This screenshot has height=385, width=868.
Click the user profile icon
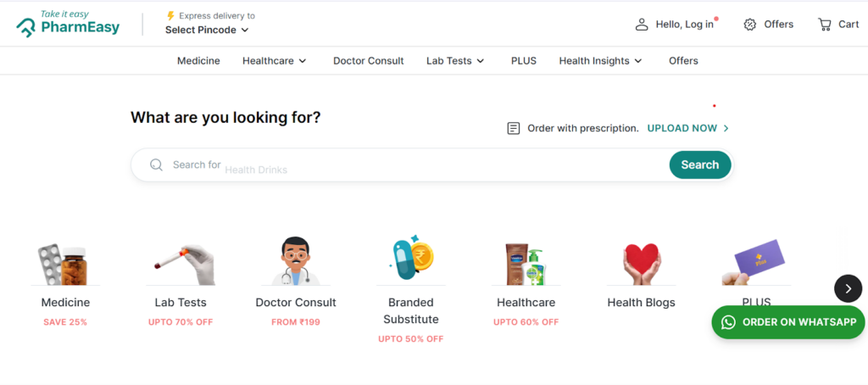[642, 25]
